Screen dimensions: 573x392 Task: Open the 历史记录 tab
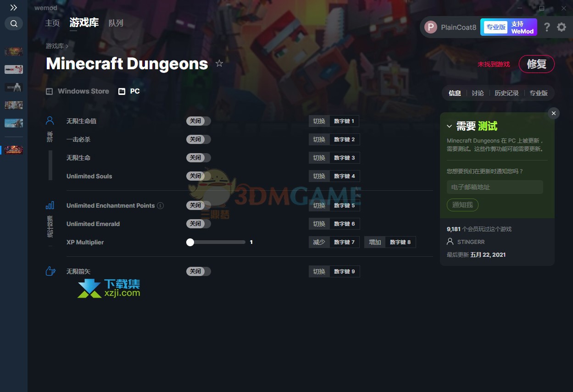[506, 93]
